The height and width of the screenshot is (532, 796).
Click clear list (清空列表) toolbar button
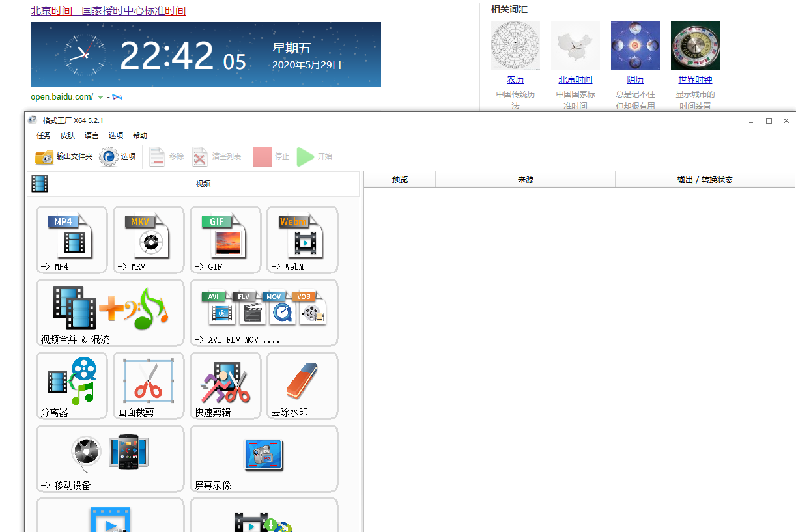tap(216, 157)
